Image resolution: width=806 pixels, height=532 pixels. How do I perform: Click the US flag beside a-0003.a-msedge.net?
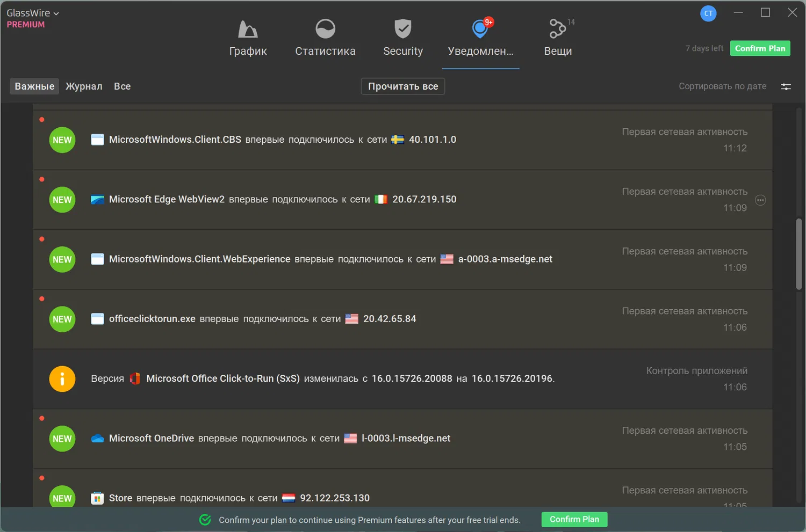point(447,259)
